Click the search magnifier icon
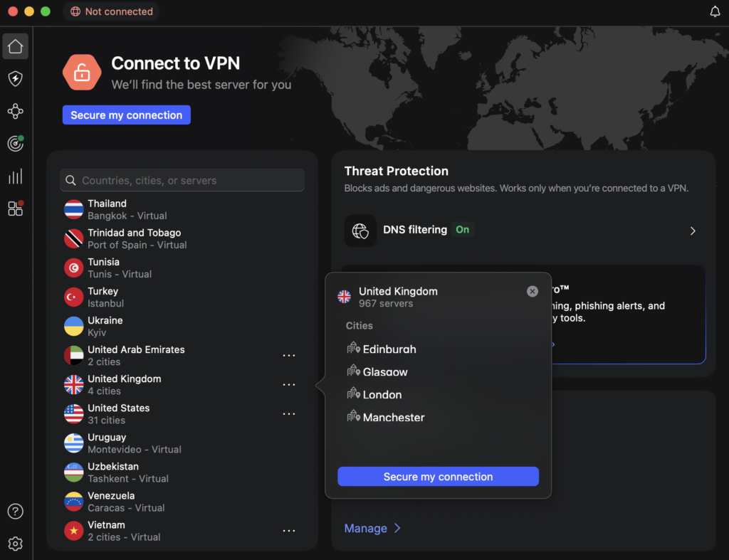 pyautogui.click(x=70, y=180)
